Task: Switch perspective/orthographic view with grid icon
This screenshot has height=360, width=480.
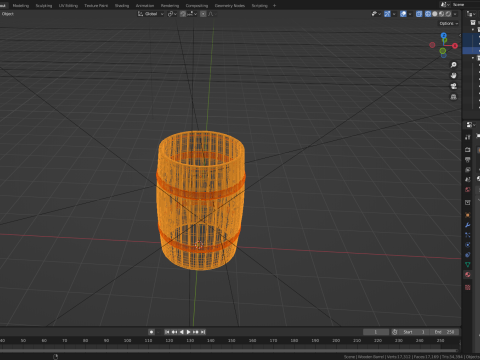Action: coord(453,97)
